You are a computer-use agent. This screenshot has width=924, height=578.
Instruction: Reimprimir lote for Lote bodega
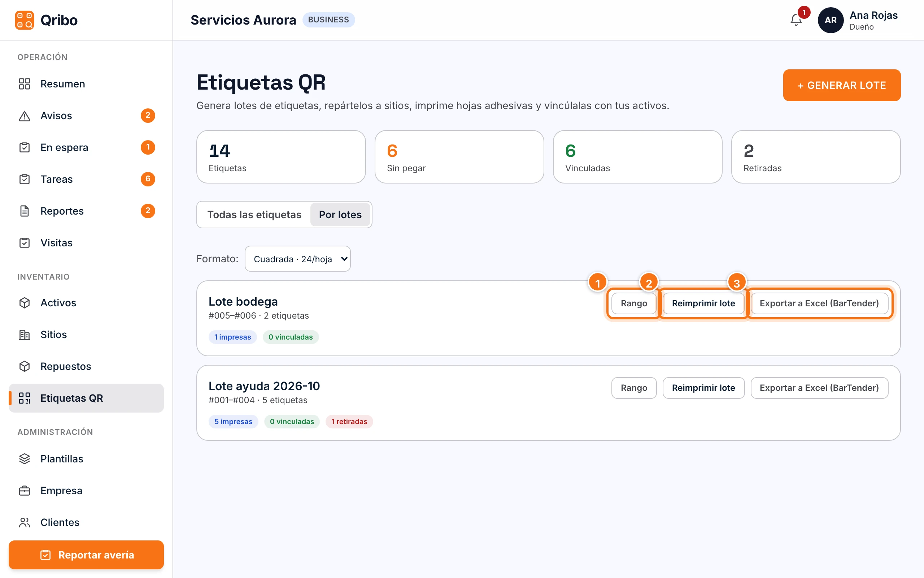tap(703, 303)
